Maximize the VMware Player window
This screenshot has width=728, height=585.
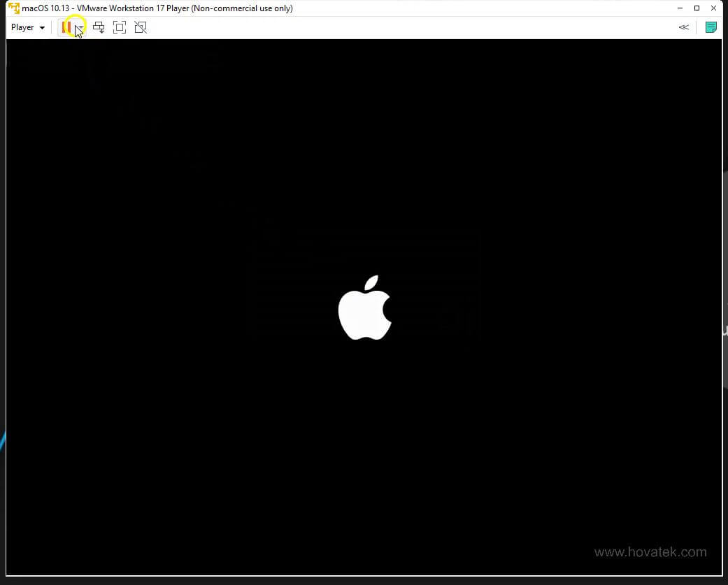(697, 8)
